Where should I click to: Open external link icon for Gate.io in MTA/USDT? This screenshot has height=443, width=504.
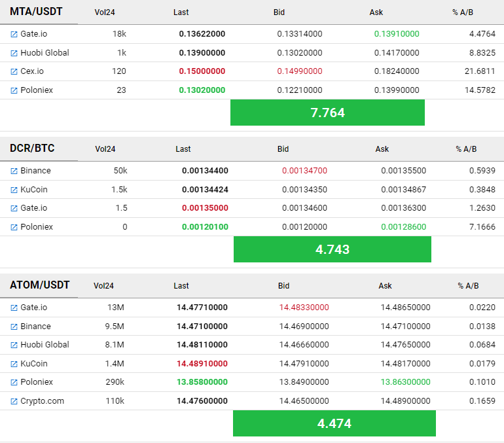pyautogui.click(x=14, y=35)
